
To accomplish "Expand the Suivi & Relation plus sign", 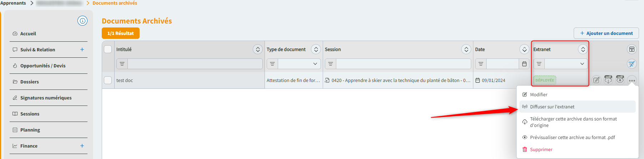I will [82, 50].
